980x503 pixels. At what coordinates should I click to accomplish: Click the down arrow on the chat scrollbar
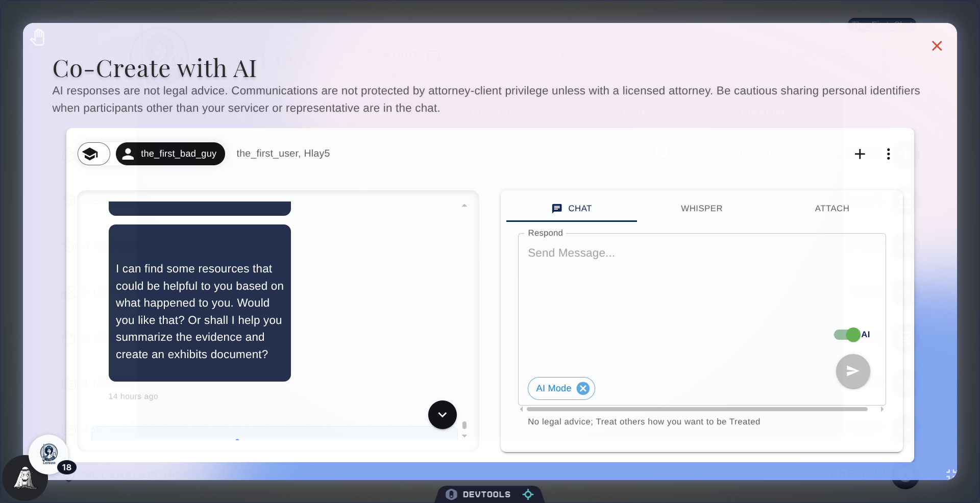(x=464, y=436)
